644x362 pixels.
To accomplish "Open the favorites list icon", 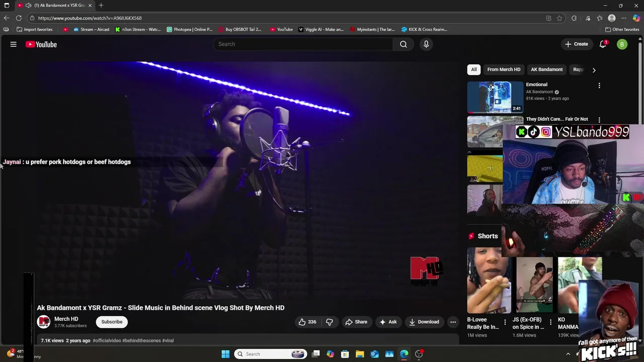I will click(x=600, y=18).
